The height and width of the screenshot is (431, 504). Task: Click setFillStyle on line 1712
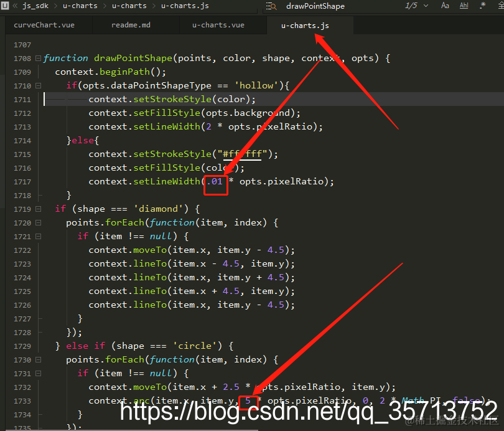pos(167,113)
